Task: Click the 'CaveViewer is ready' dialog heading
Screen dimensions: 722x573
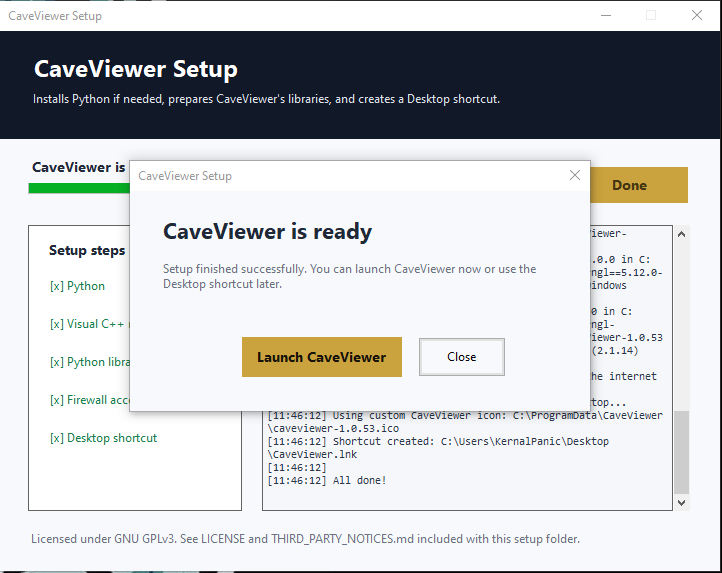Action: 267,232
